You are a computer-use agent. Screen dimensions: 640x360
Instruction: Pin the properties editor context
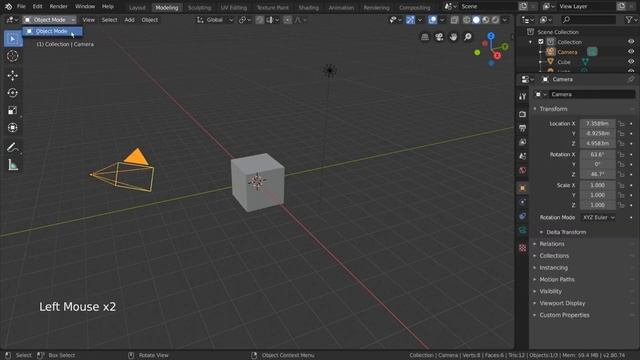(631, 79)
